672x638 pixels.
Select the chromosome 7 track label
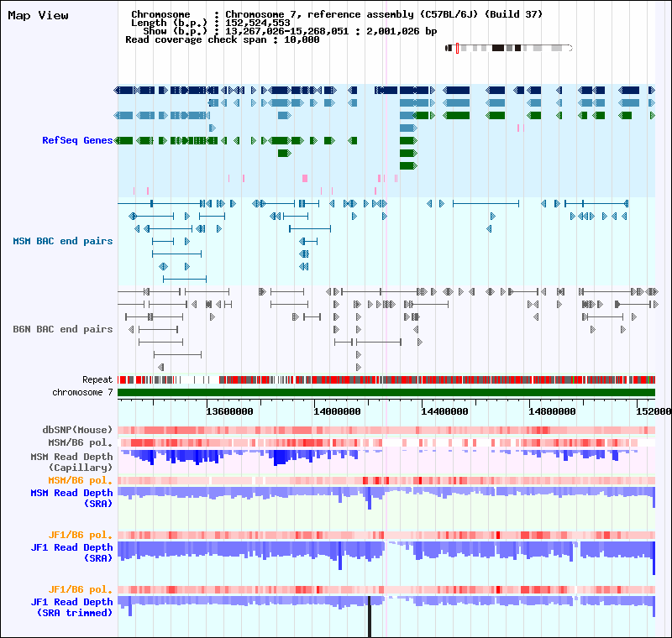coord(82,392)
